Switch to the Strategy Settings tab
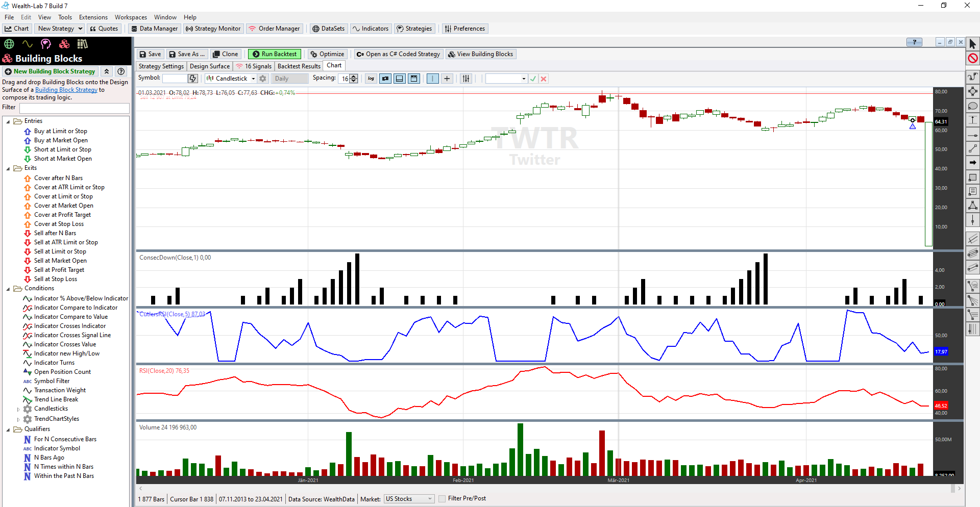 pyautogui.click(x=161, y=66)
